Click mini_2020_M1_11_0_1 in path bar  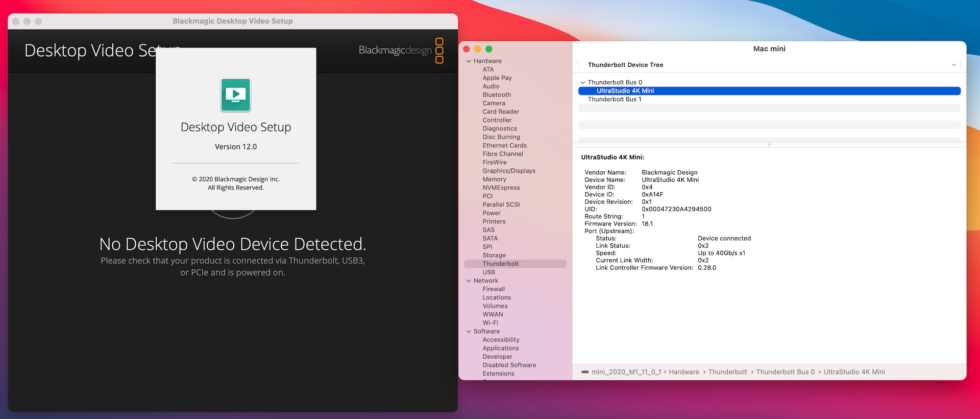[626, 372]
